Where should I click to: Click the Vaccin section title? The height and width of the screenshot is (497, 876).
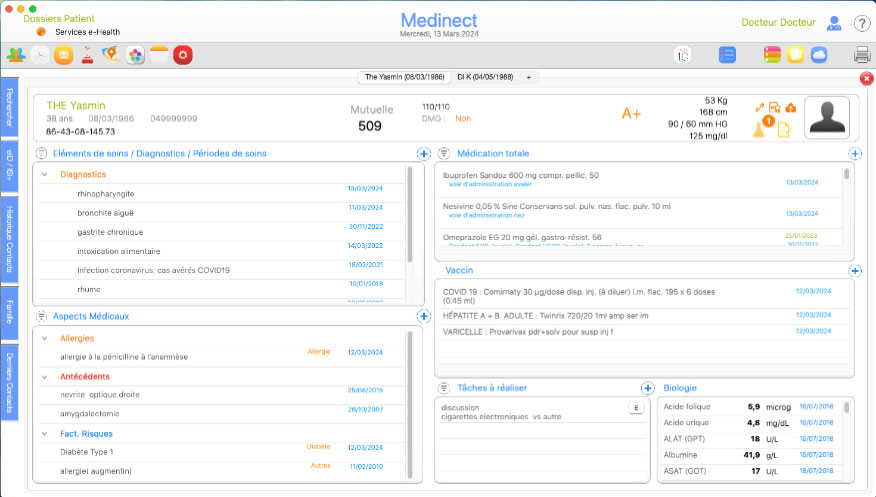pyautogui.click(x=459, y=270)
